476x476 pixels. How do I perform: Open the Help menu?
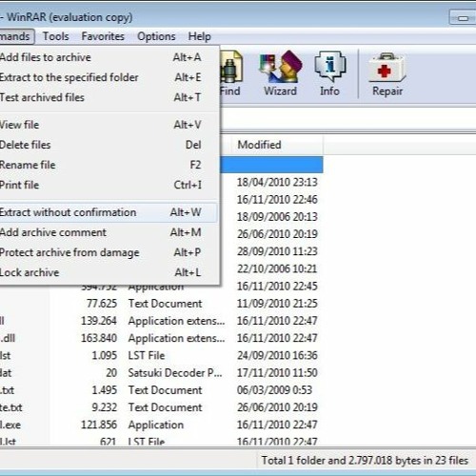200,36
